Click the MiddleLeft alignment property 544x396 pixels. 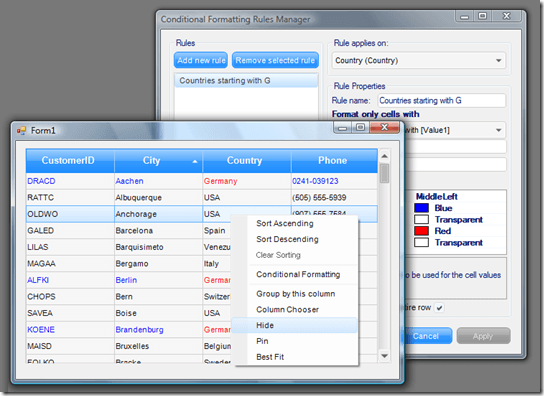coord(436,197)
